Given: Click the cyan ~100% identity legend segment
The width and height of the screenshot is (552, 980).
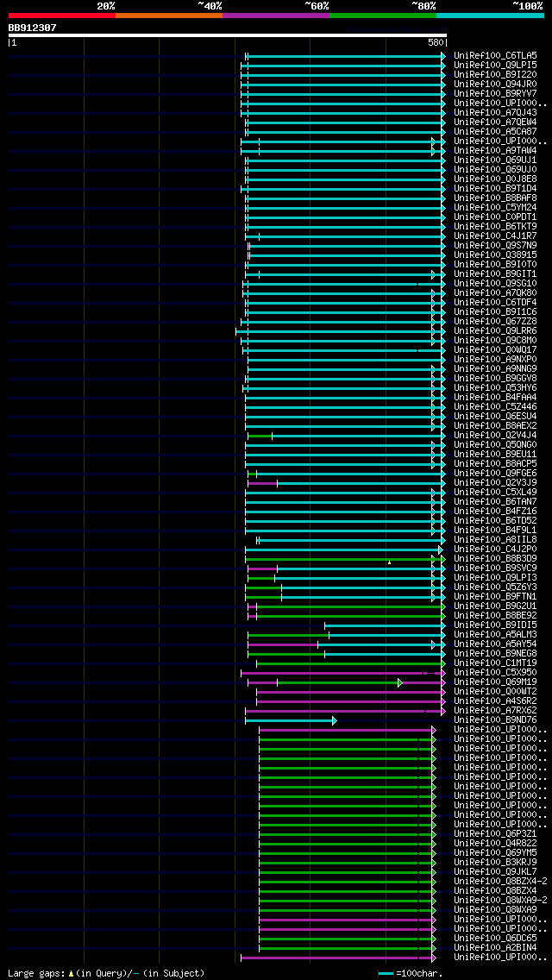Looking at the screenshot, I should point(490,15).
